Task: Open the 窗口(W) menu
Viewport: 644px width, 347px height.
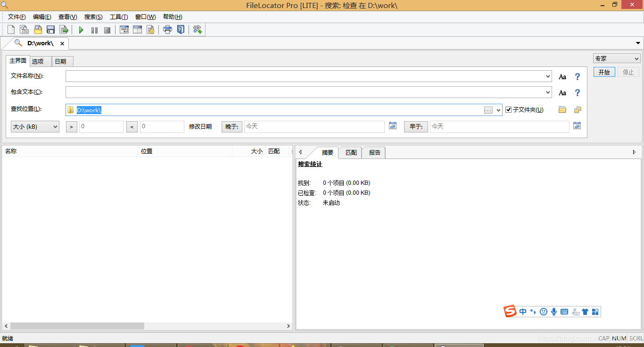Action: coord(145,17)
